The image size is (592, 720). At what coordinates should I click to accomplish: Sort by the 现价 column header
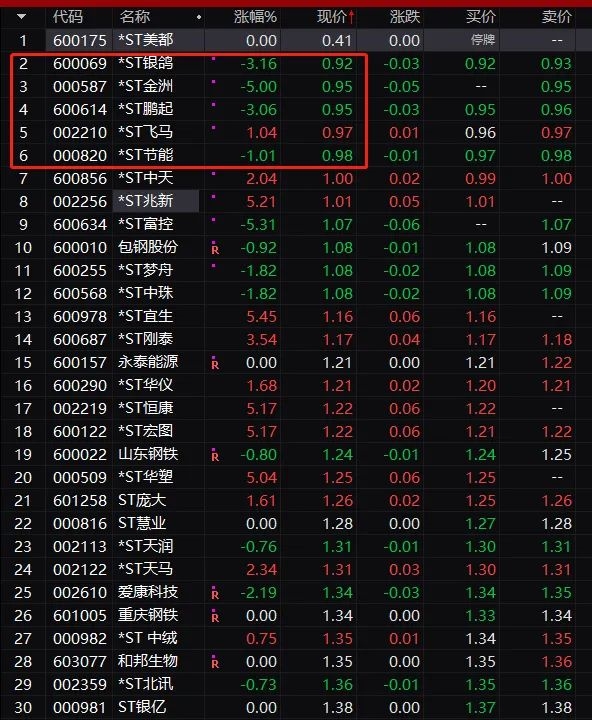click(336, 17)
